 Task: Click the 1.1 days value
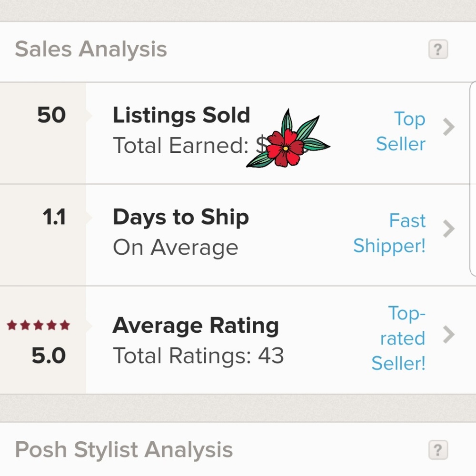(x=54, y=218)
